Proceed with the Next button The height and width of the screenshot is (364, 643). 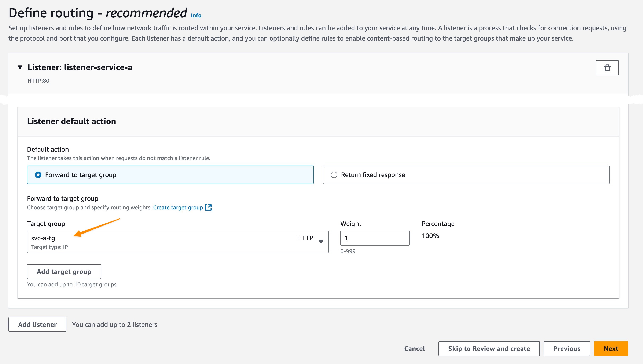point(611,349)
